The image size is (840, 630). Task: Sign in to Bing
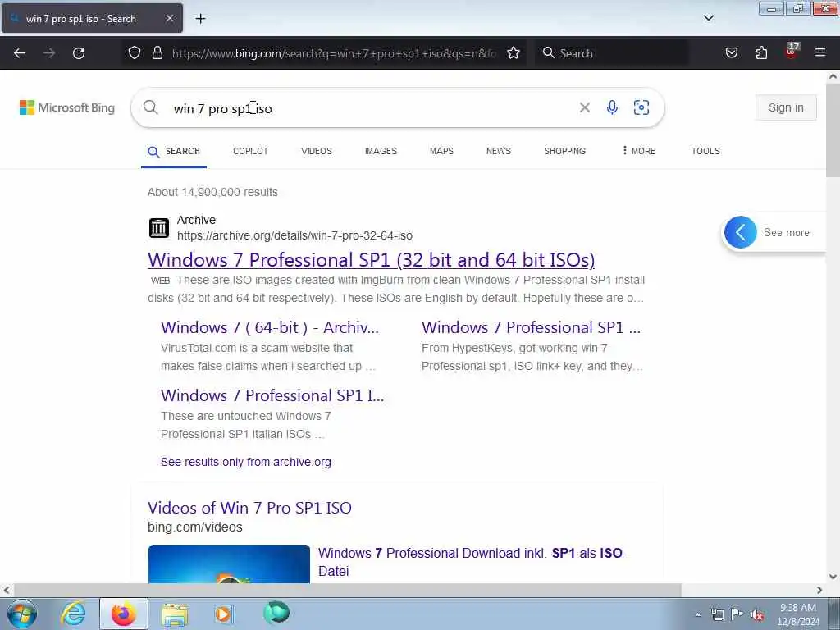786,107
